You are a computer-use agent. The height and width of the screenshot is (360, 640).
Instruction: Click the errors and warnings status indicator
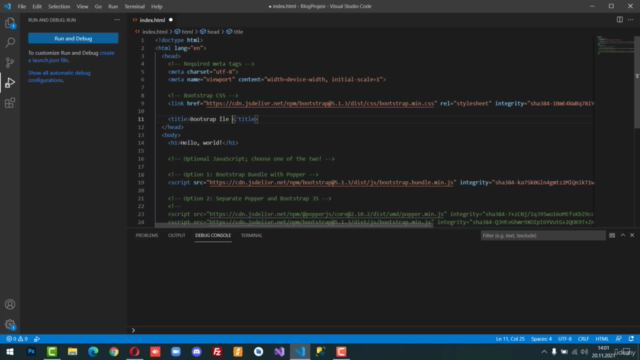17,339
